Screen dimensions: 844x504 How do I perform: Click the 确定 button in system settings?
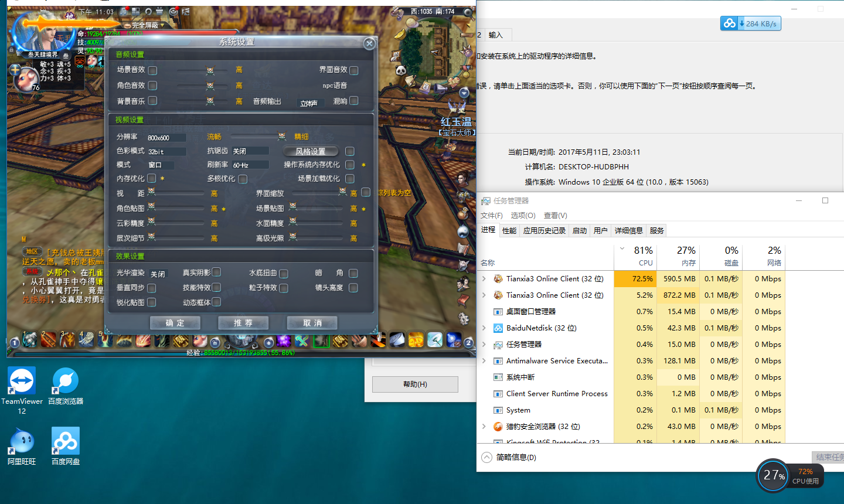tap(175, 323)
